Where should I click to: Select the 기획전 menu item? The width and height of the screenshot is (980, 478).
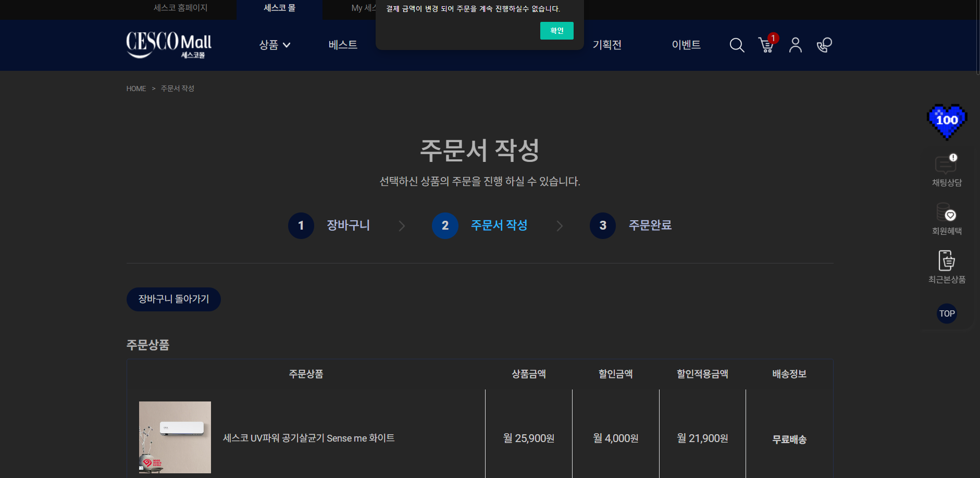[x=607, y=45]
